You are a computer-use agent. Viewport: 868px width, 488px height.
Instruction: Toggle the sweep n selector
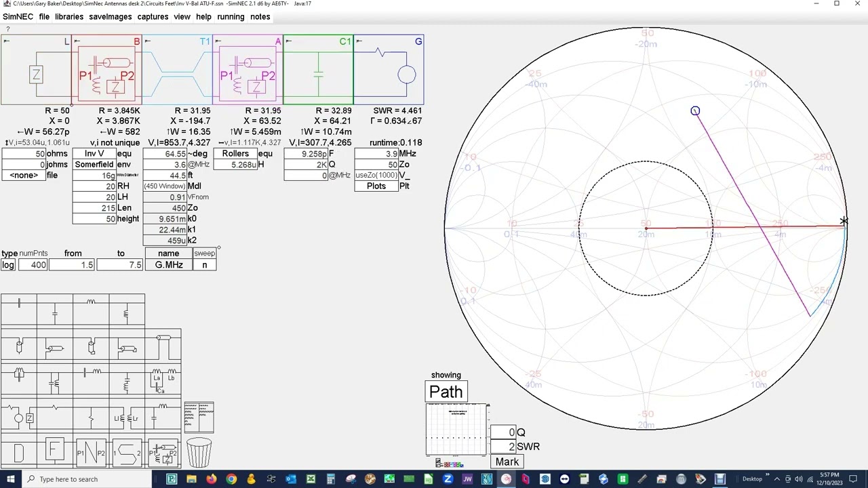point(204,264)
